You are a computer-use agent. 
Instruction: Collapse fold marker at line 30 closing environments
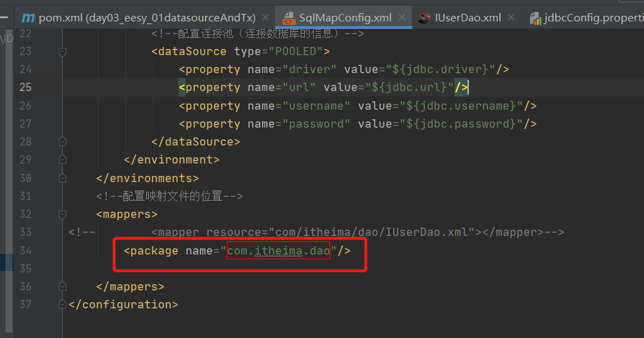63,177
